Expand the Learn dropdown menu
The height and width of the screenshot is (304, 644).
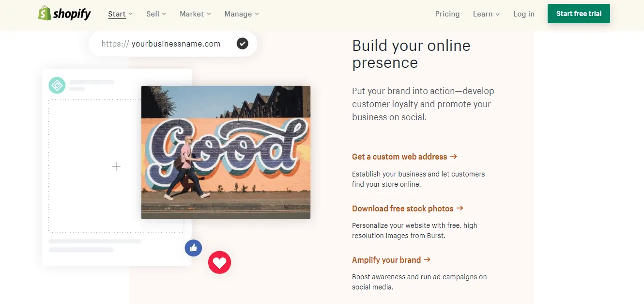486,14
